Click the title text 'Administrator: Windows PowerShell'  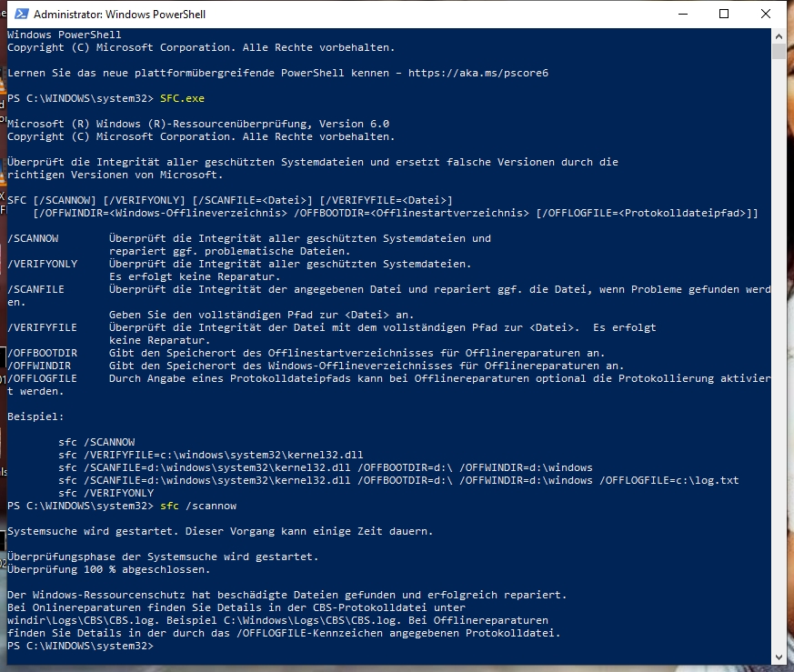(x=119, y=15)
